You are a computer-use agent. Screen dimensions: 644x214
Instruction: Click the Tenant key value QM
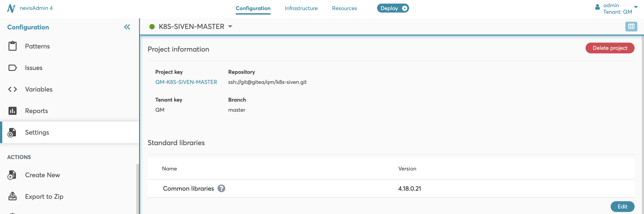coord(160,110)
